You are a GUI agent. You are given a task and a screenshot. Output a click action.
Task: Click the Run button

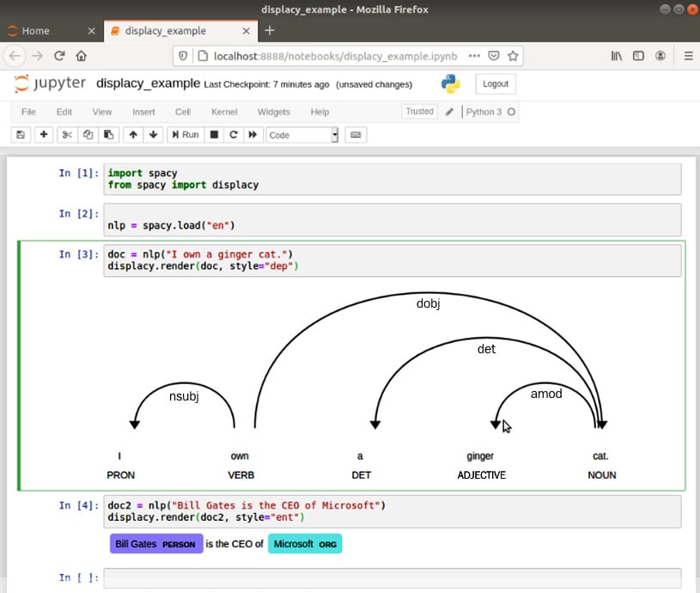(186, 135)
